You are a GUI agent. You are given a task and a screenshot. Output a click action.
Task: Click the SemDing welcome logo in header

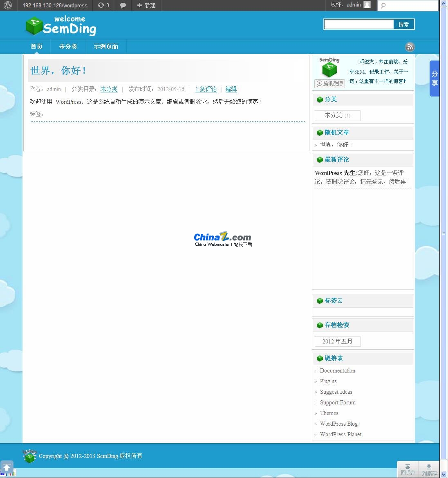61,25
